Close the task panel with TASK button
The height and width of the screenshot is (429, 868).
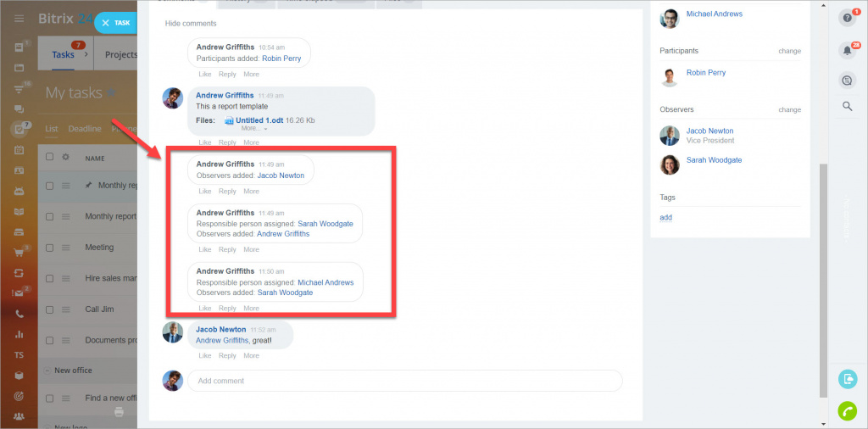(x=115, y=23)
